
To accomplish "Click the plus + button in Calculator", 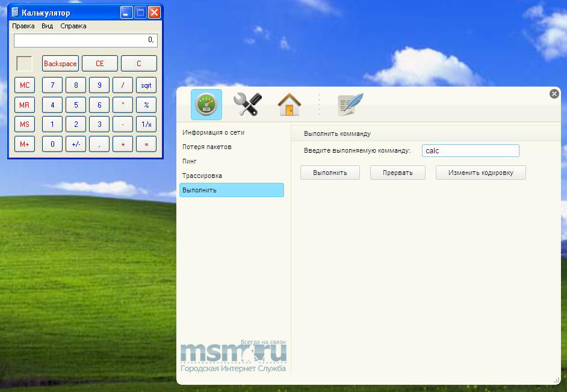I will (x=123, y=144).
